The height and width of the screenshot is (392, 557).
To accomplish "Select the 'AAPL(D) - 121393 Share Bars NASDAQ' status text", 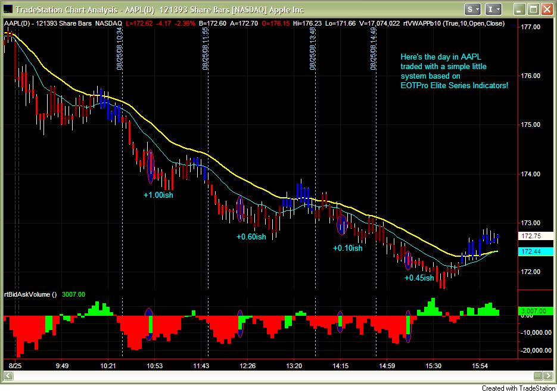I will pos(63,23).
